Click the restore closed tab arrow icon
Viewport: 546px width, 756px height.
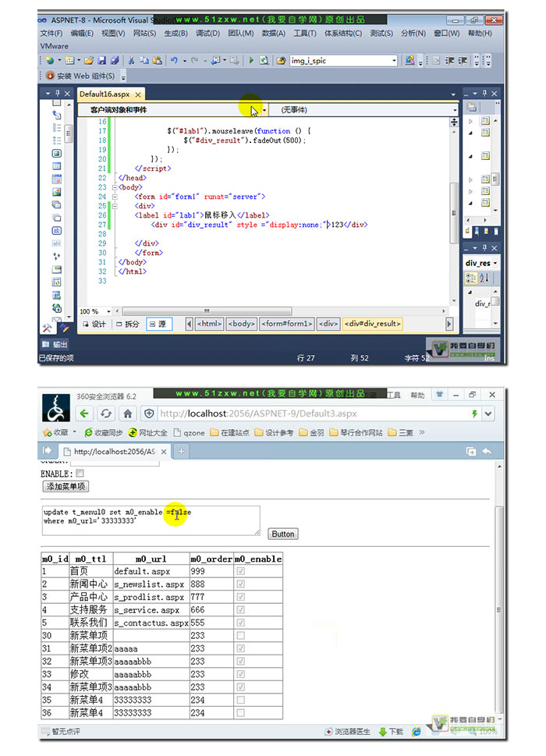pos(487,451)
